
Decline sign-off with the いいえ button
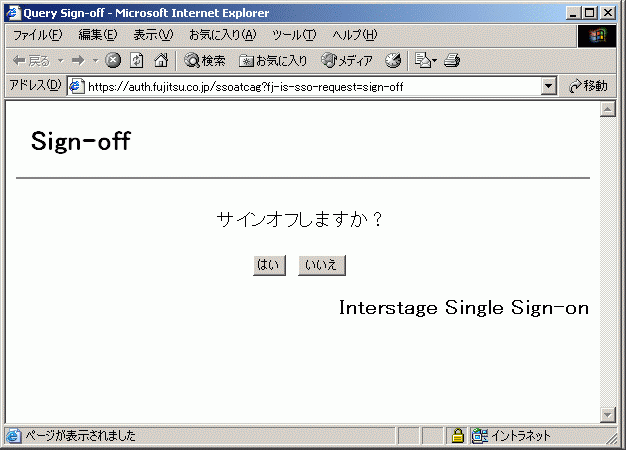(x=322, y=266)
